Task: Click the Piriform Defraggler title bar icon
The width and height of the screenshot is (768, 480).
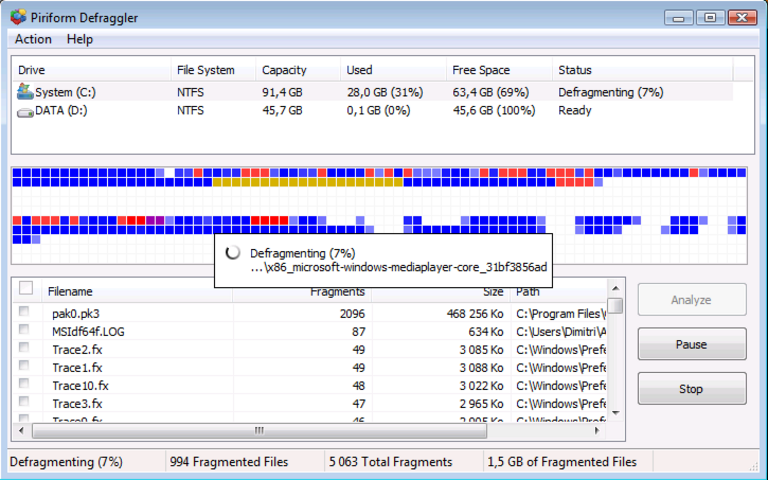Action: pyautogui.click(x=18, y=17)
